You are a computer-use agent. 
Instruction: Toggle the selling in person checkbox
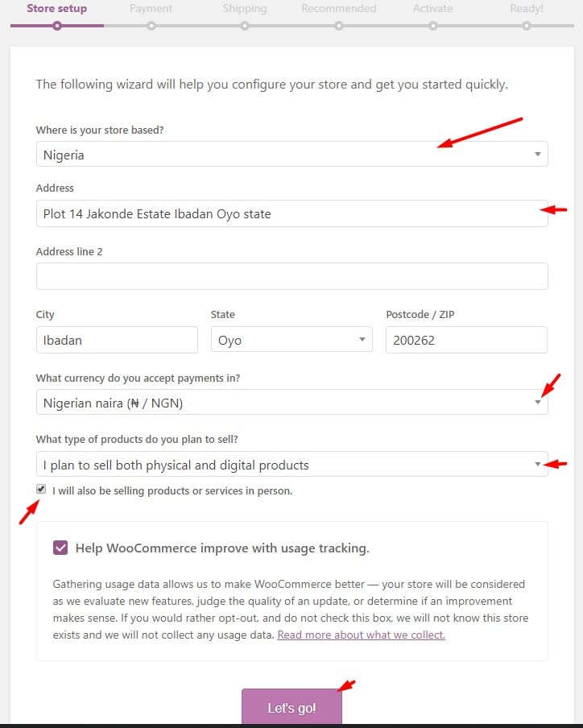pyautogui.click(x=41, y=490)
